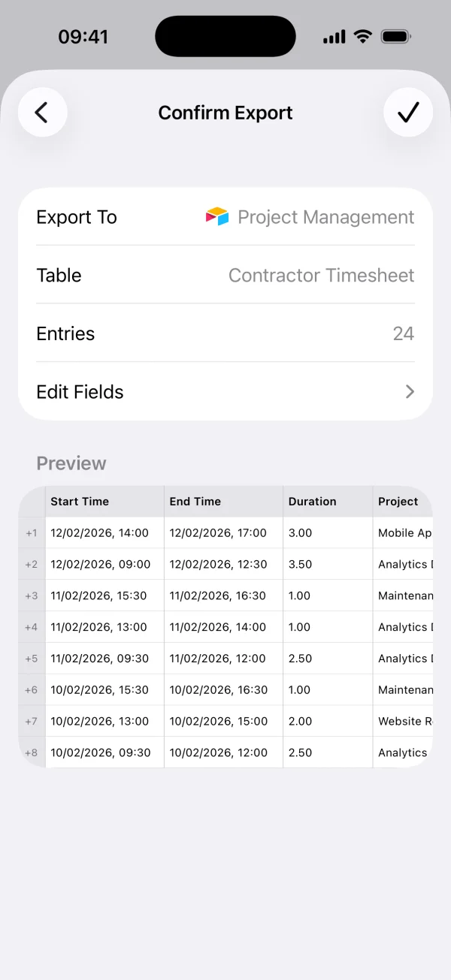Select the Export To row
The height and width of the screenshot is (980, 451).
pyautogui.click(x=225, y=217)
